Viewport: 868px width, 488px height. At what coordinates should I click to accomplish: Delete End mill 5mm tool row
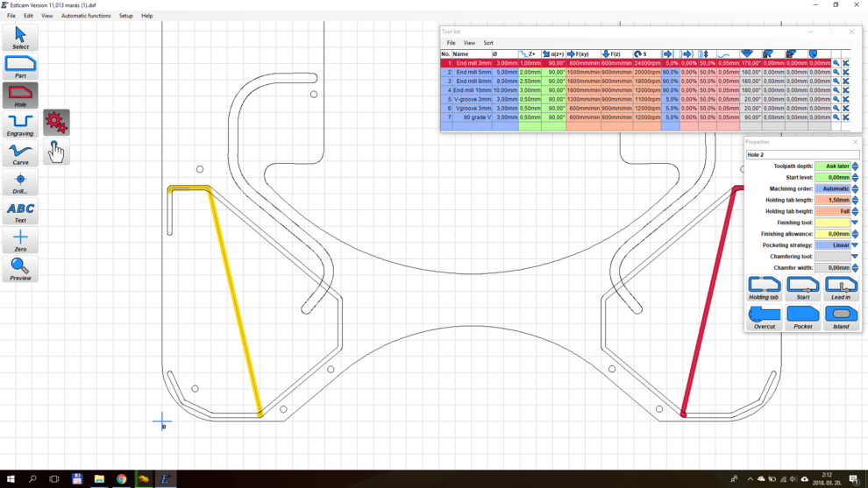[x=846, y=73]
